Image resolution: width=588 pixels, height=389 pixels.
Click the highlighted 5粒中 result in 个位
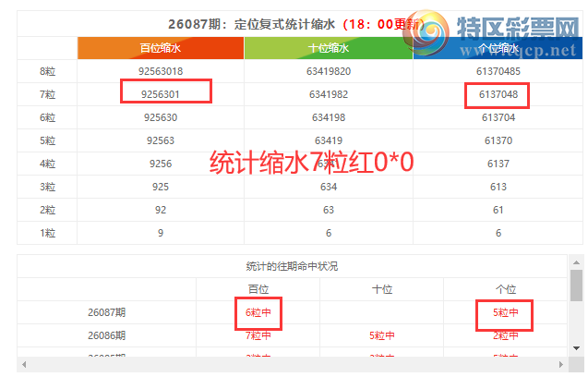[504, 312]
